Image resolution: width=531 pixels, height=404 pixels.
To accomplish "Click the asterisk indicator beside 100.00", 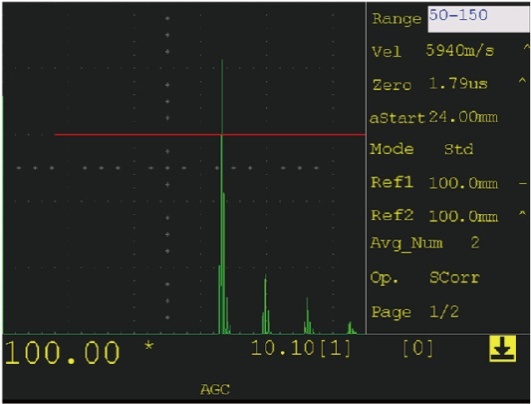I will (x=149, y=347).
